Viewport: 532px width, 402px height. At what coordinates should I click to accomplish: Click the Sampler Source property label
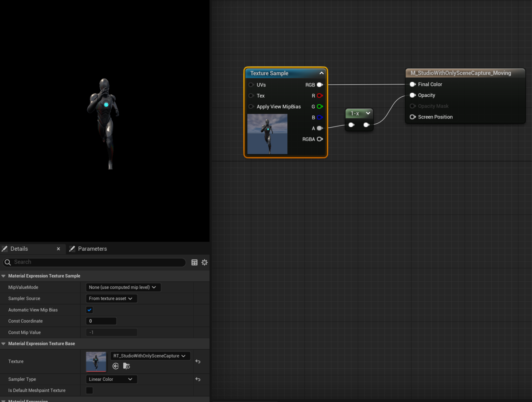(24, 299)
